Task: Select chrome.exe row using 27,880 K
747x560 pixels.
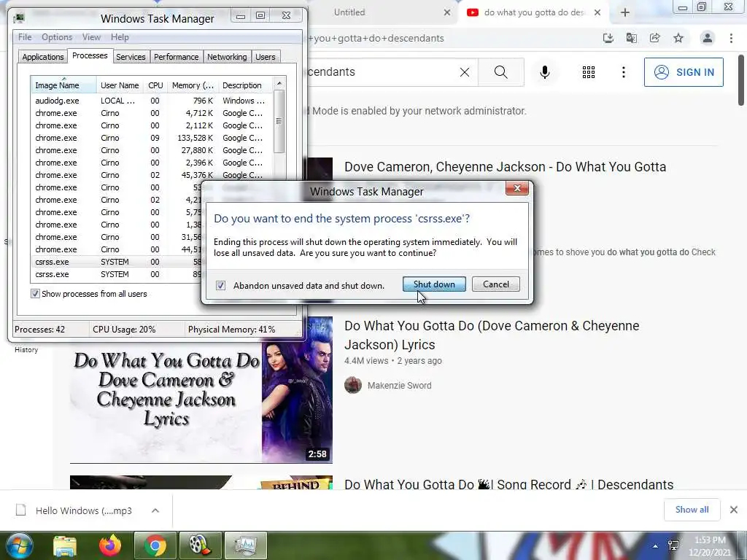Action: pyautogui.click(x=152, y=150)
